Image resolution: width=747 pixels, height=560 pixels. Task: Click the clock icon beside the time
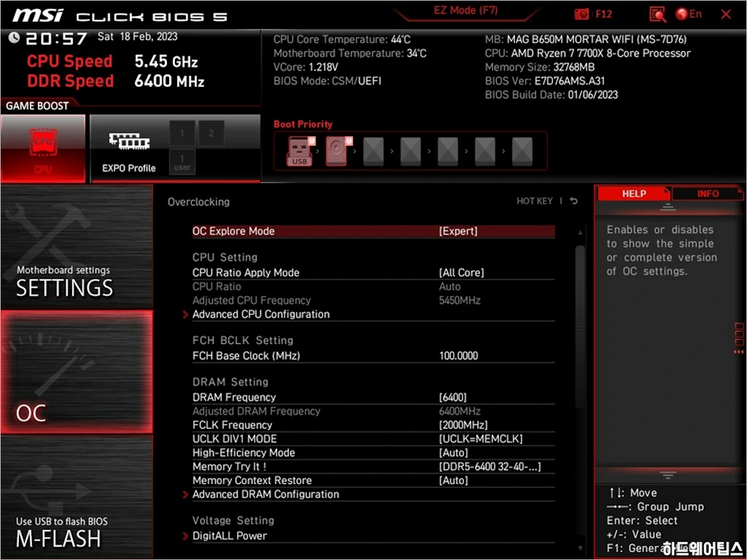pyautogui.click(x=14, y=38)
